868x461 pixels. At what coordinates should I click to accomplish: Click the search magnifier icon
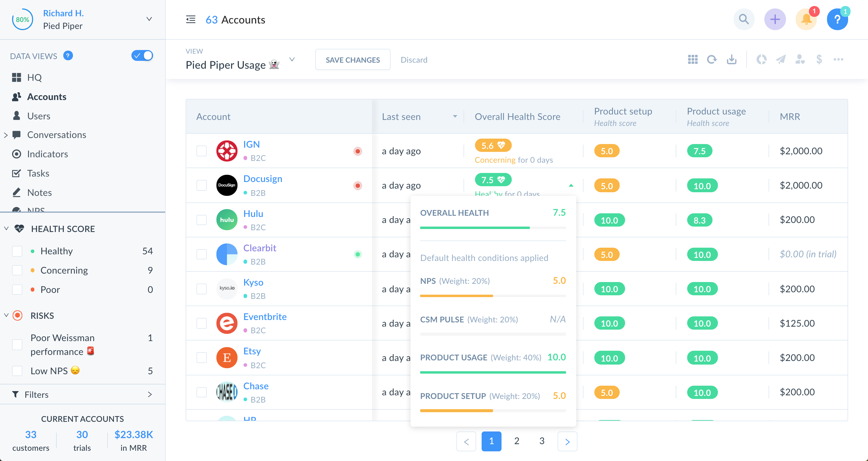click(x=744, y=19)
